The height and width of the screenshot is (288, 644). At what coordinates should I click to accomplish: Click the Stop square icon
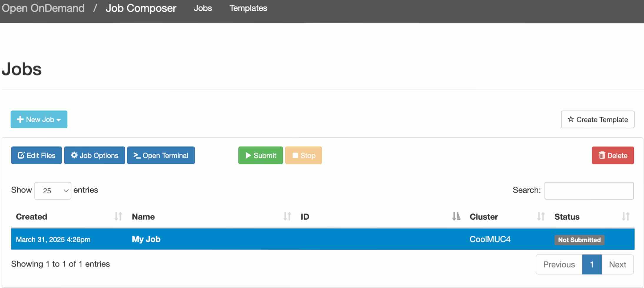(295, 155)
